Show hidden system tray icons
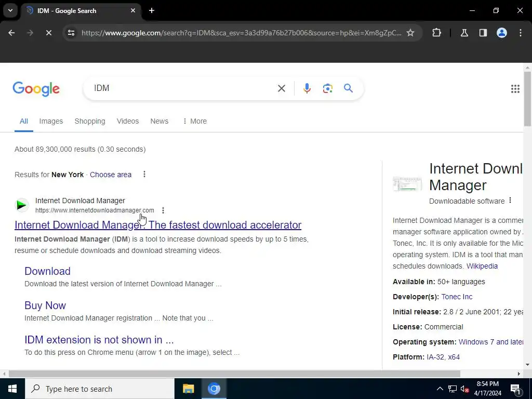This screenshot has width=532, height=399. tap(440, 389)
